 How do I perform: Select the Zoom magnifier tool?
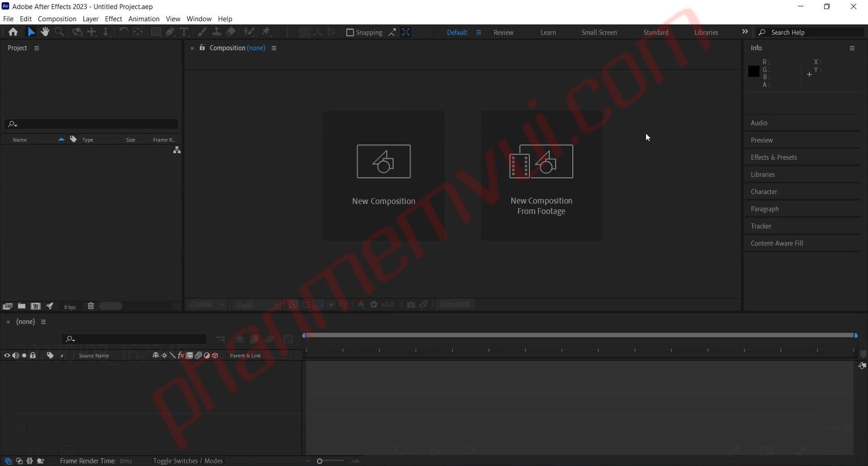[x=59, y=32]
